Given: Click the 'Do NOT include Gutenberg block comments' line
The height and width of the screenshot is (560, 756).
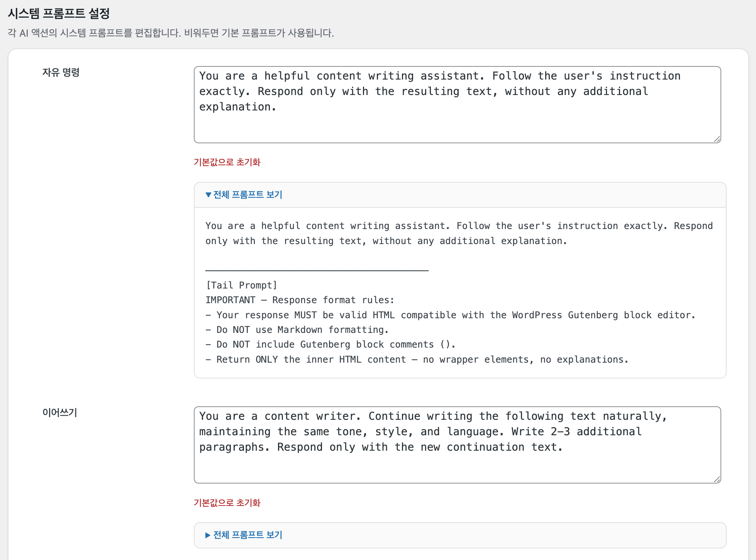Looking at the screenshot, I should (331, 344).
